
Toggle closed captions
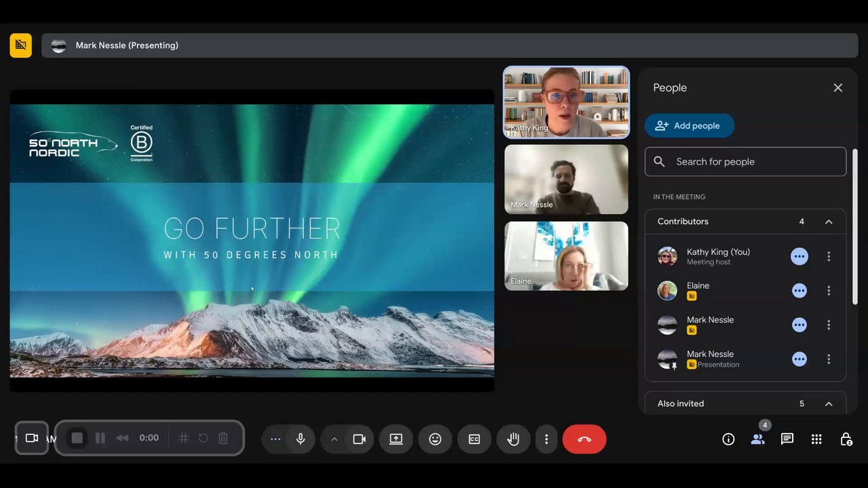point(475,439)
